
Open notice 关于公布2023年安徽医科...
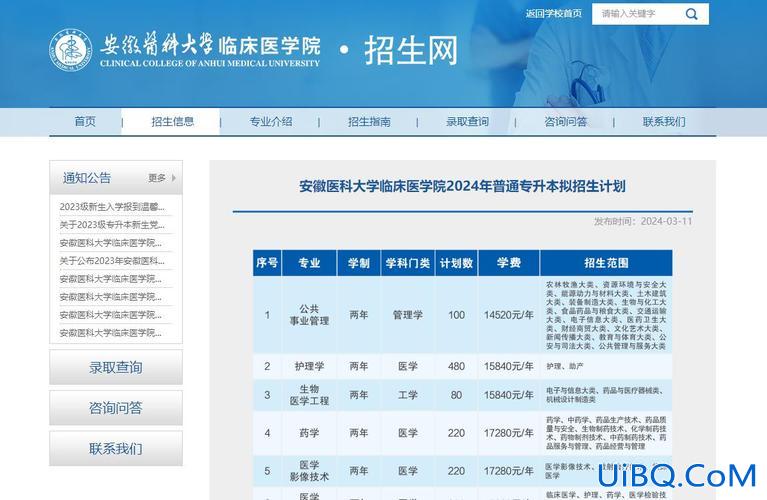click(x=112, y=261)
